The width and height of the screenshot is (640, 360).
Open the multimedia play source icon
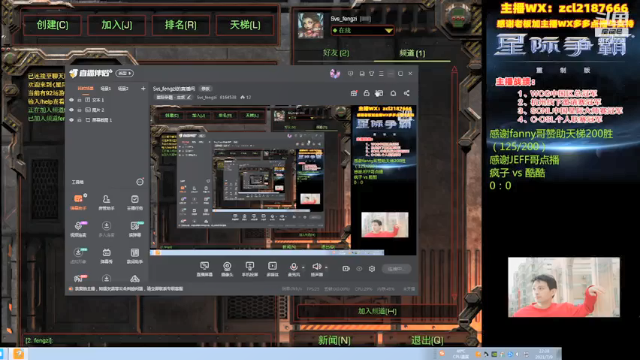coord(272,269)
